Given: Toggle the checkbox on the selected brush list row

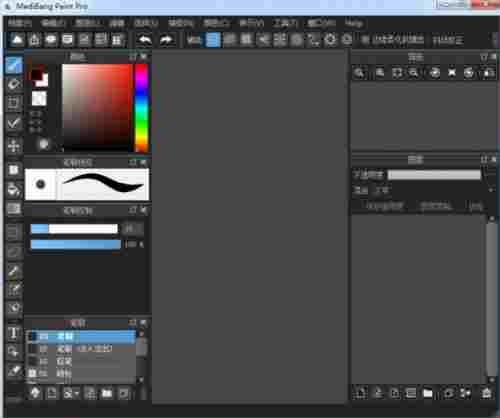Looking at the screenshot, I should pyautogui.click(x=32, y=336).
